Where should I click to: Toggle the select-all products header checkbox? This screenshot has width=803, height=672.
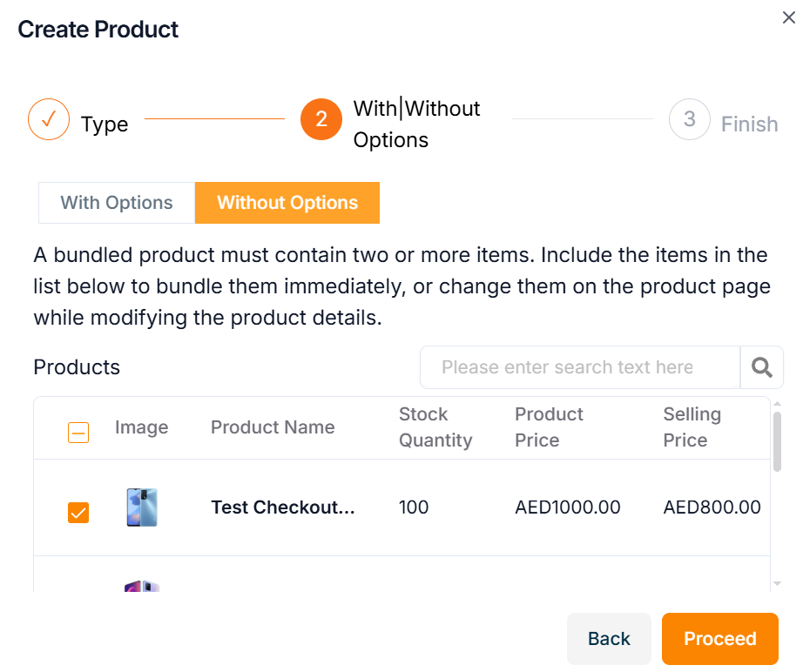tap(78, 432)
